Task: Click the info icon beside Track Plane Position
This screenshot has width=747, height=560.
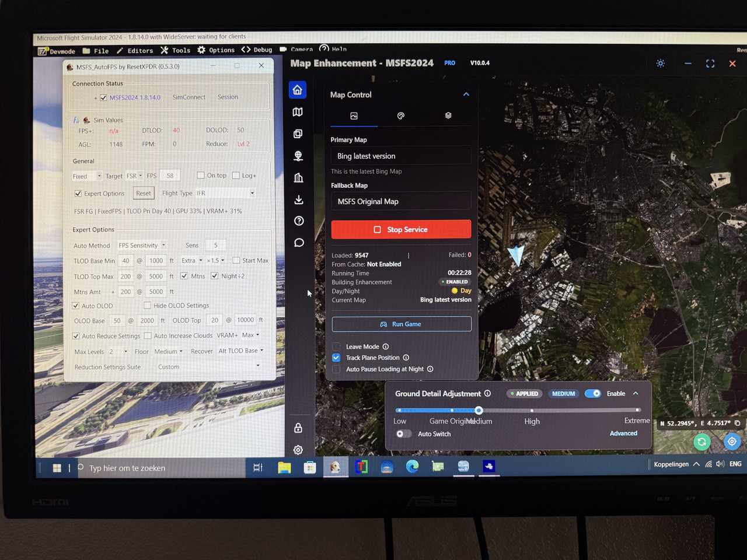Action: coord(406,358)
